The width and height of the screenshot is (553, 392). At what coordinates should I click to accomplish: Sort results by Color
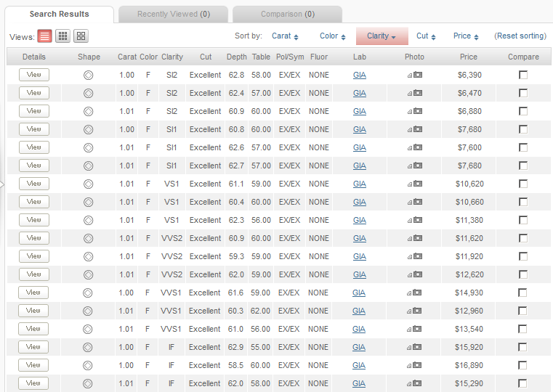(x=332, y=36)
